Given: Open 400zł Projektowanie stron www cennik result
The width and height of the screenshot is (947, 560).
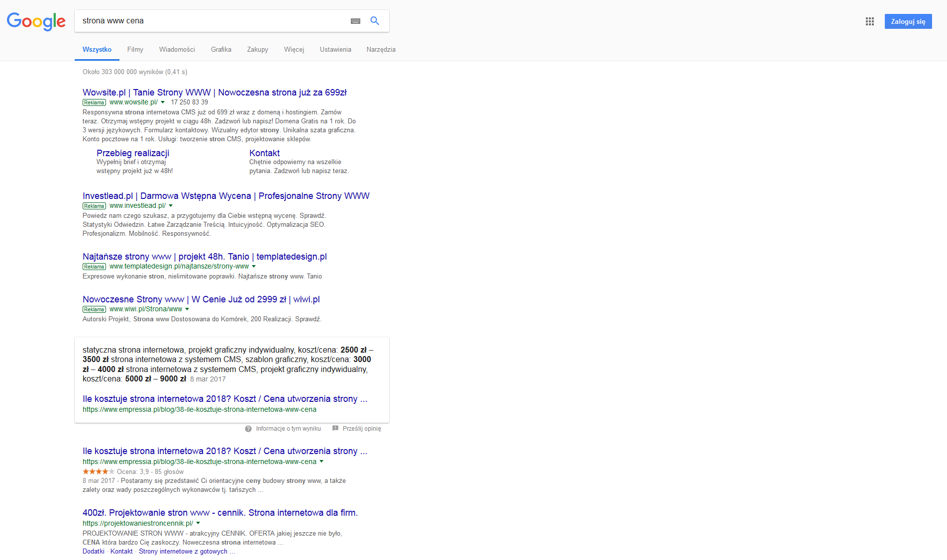Looking at the screenshot, I should coord(220,513).
